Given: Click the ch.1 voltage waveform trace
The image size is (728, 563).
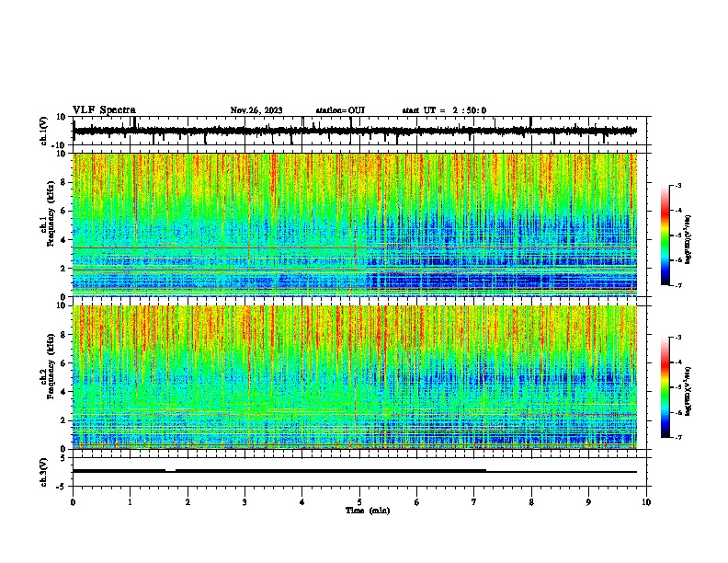Looking at the screenshot, I should click(355, 131).
